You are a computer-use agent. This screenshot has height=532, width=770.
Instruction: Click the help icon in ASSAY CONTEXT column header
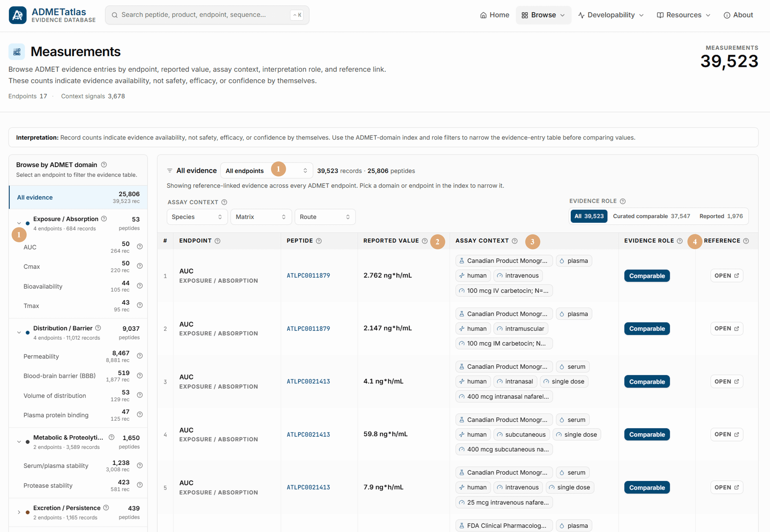(x=514, y=241)
